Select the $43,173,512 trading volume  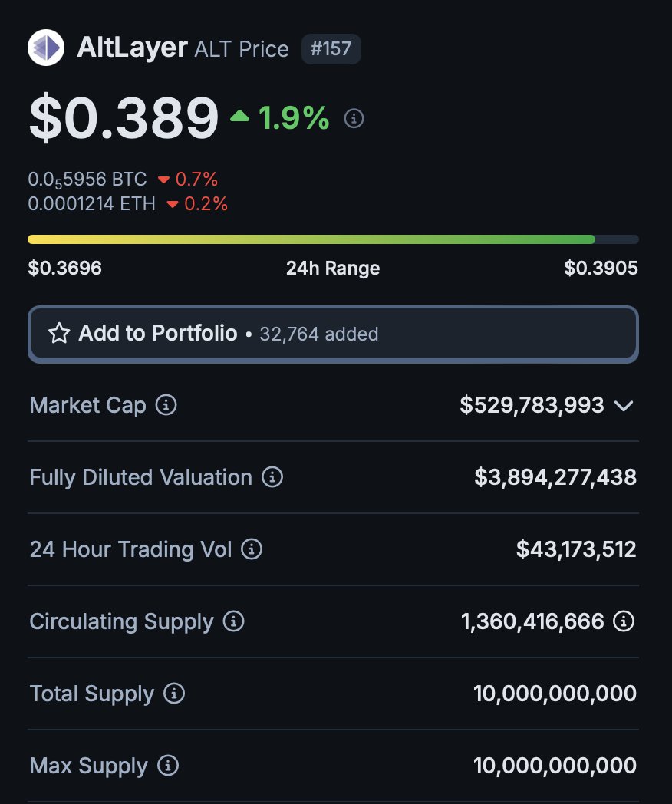click(x=576, y=549)
